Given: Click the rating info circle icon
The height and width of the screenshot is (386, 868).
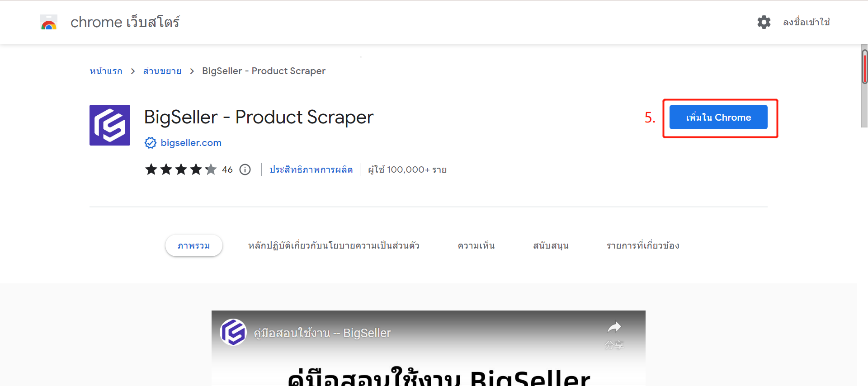Looking at the screenshot, I should point(245,169).
